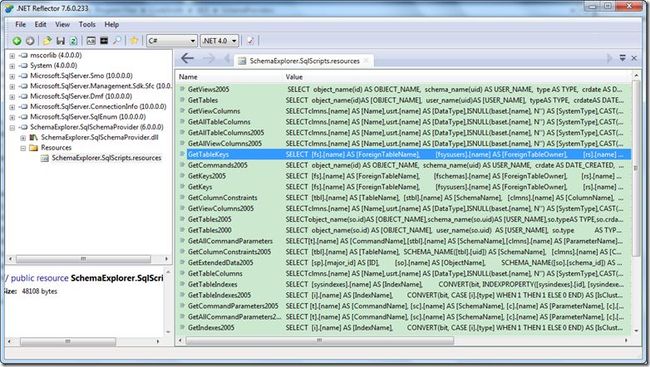The image size is (650, 367).
Task: Click the Name column header
Action: [x=188, y=77]
